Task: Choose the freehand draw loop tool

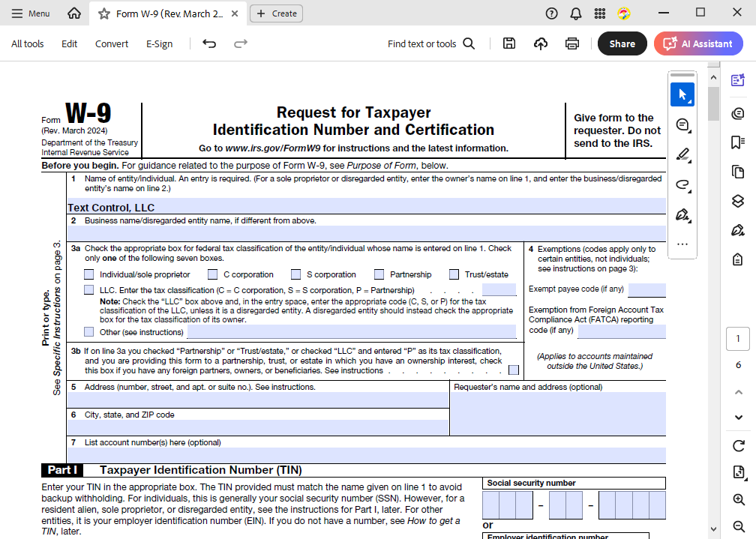Action: coord(682,184)
